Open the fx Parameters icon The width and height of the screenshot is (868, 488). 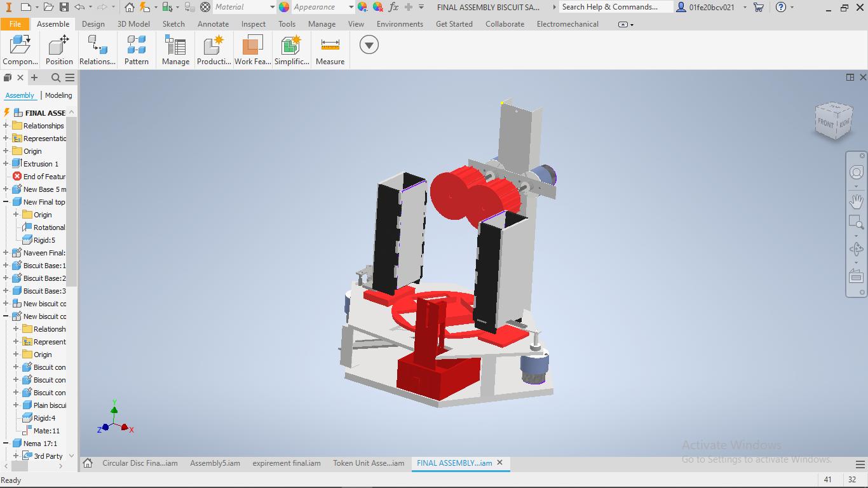tap(393, 7)
